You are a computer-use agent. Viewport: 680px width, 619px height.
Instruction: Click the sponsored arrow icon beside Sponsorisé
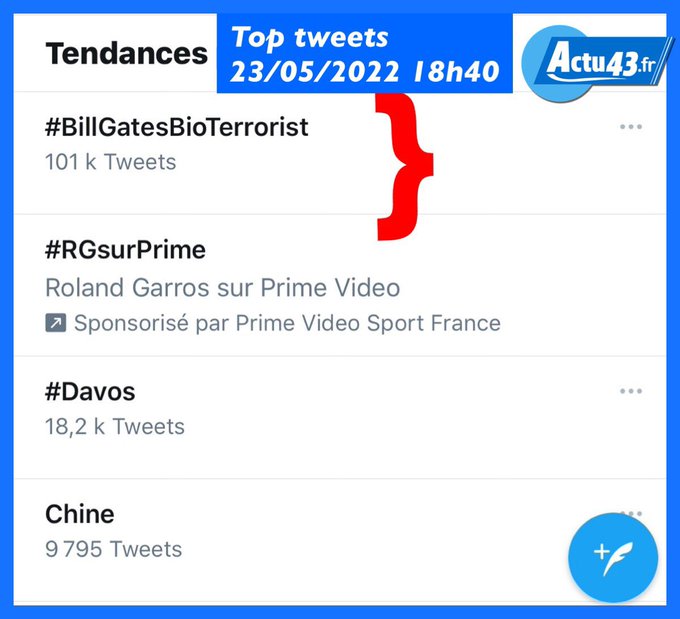[56, 324]
